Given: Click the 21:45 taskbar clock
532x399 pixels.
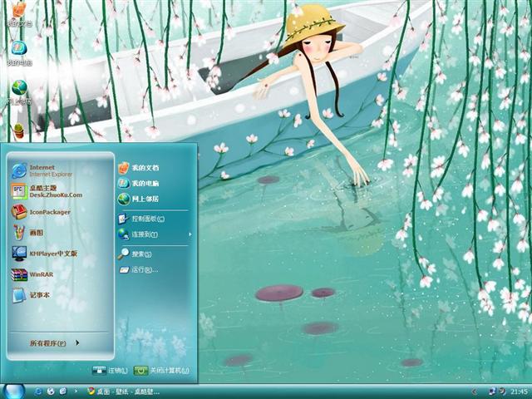Looking at the screenshot, I should point(519,392).
